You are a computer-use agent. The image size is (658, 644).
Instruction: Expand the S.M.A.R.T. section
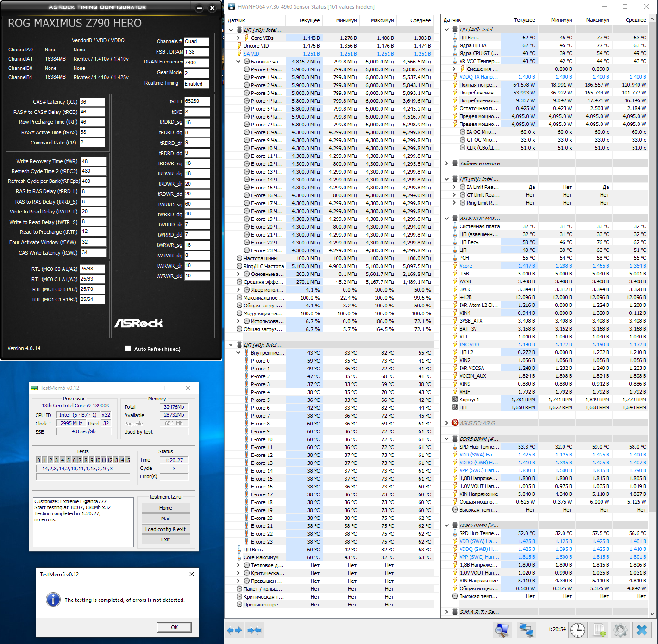[x=447, y=612]
